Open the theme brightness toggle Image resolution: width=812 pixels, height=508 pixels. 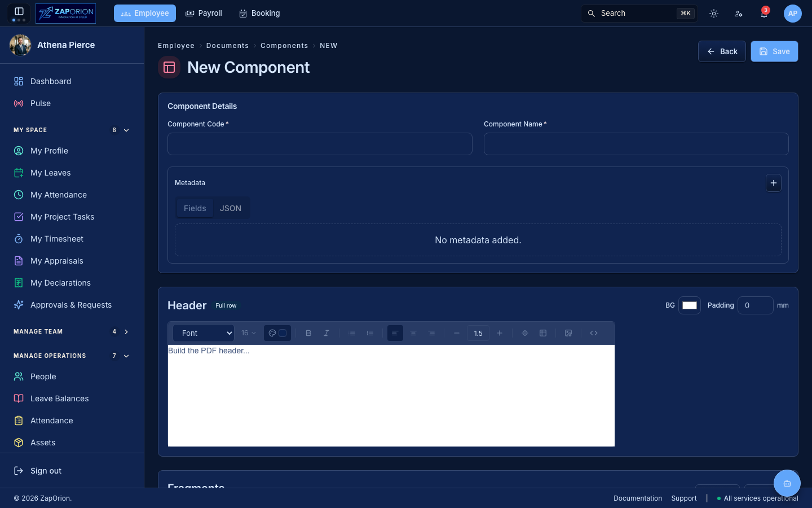(714, 14)
